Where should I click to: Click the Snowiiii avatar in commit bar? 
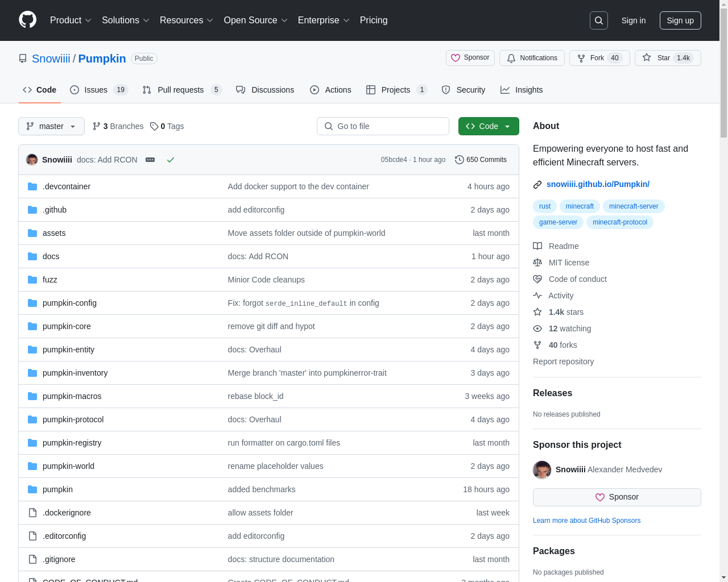[32, 160]
